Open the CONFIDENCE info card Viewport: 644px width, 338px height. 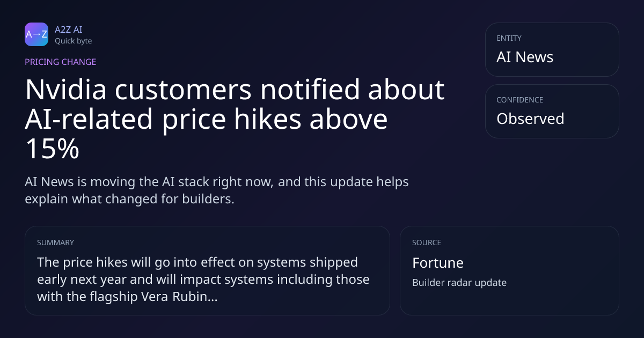click(552, 111)
